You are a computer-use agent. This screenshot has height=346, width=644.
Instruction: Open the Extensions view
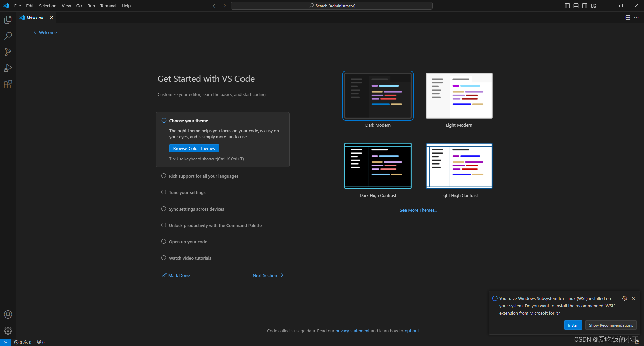[x=8, y=84]
